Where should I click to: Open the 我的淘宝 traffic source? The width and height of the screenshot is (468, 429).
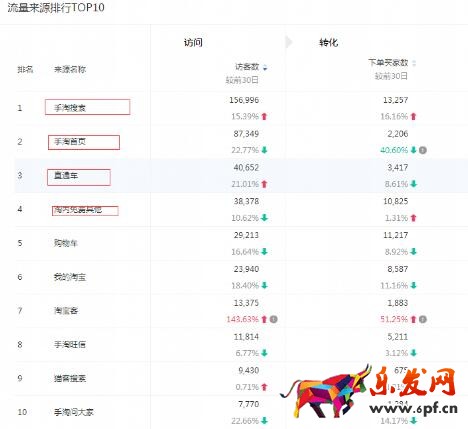(70, 277)
